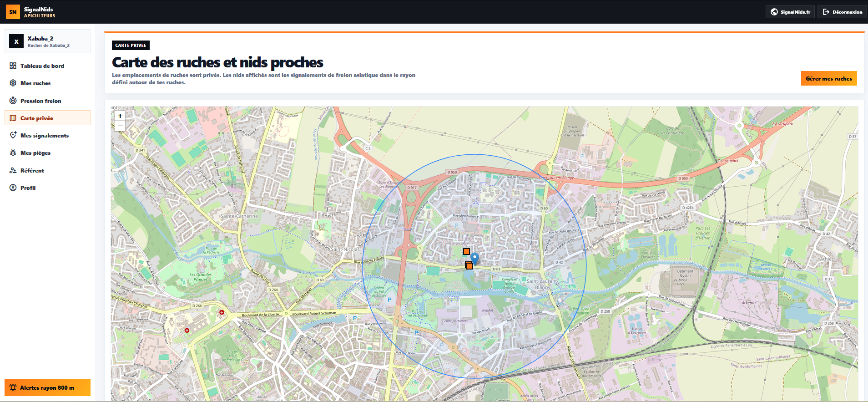Select the upper orange nest square marker
This screenshot has height=402, width=868.
pos(466,251)
